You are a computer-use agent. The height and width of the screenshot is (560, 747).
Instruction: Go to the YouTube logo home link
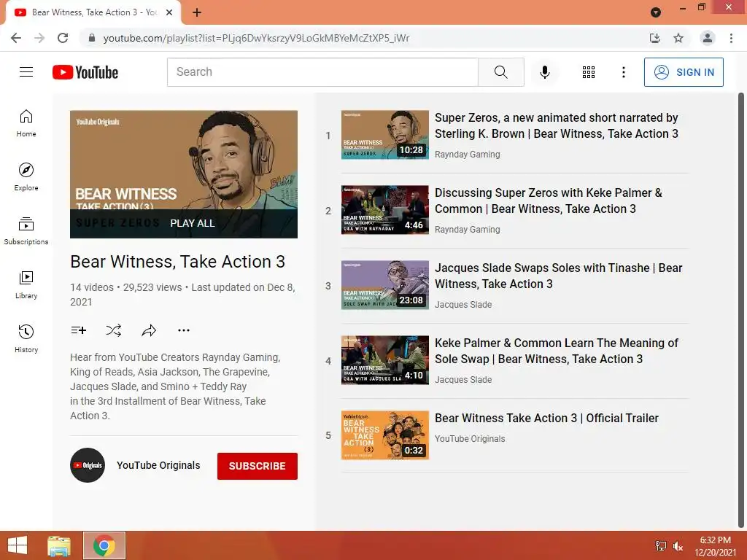tap(85, 72)
